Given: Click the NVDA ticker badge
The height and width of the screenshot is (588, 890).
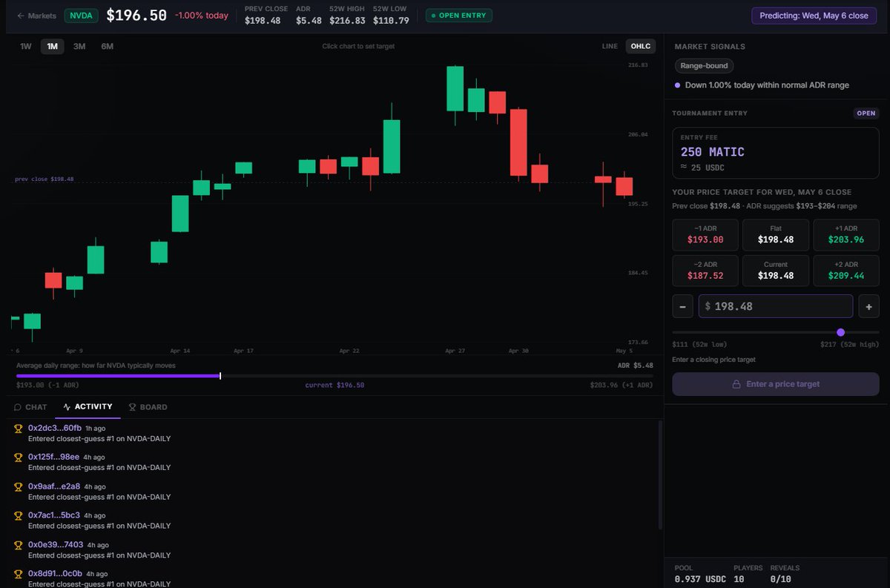Looking at the screenshot, I should pos(82,16).
